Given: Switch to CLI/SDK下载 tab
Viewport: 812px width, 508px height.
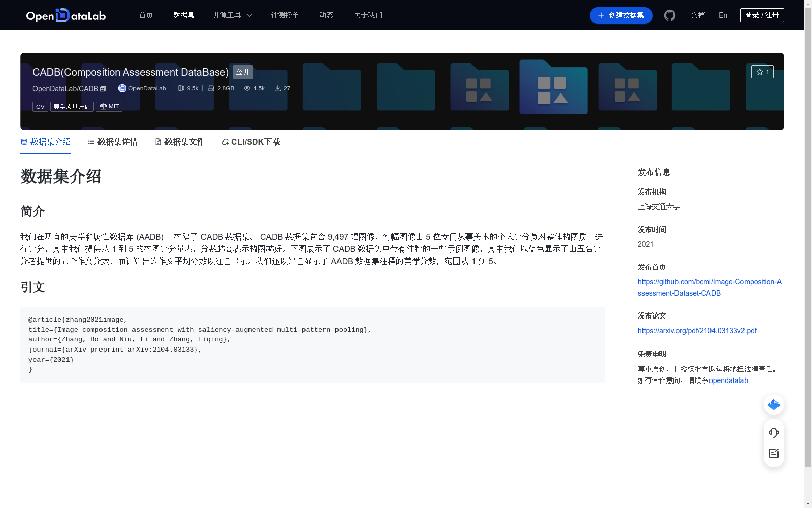Looking at the screenshot, I should [251, 142].
